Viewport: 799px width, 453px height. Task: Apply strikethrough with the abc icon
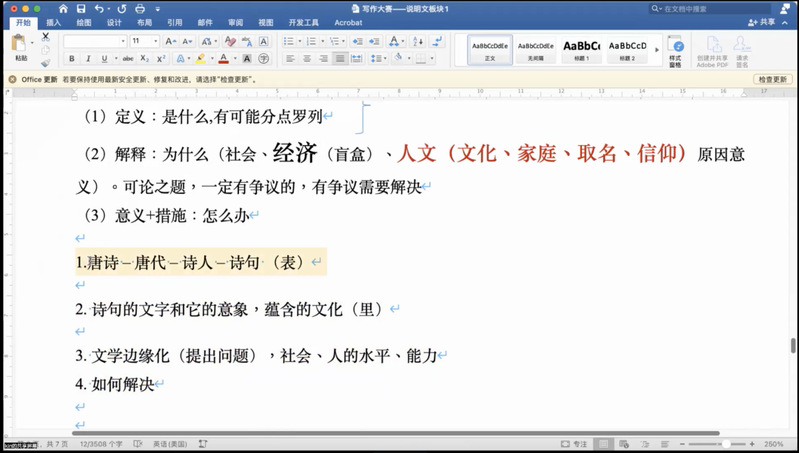coord(128,59)
